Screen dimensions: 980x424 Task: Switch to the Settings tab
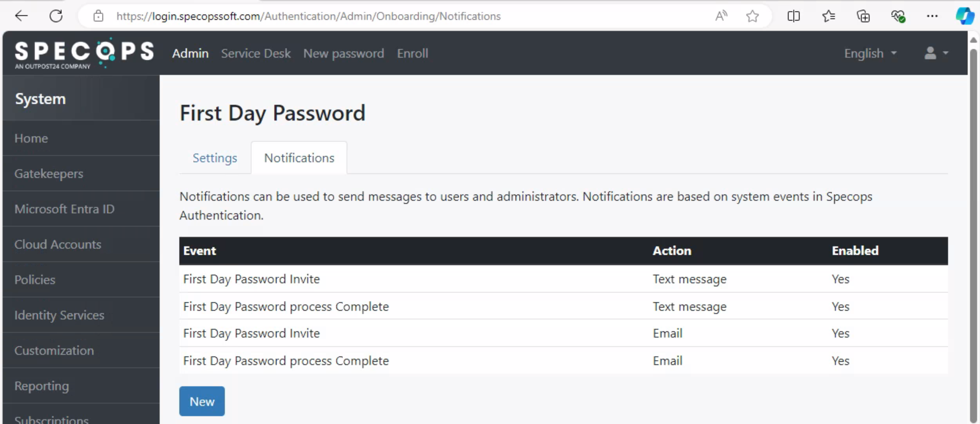215,158
